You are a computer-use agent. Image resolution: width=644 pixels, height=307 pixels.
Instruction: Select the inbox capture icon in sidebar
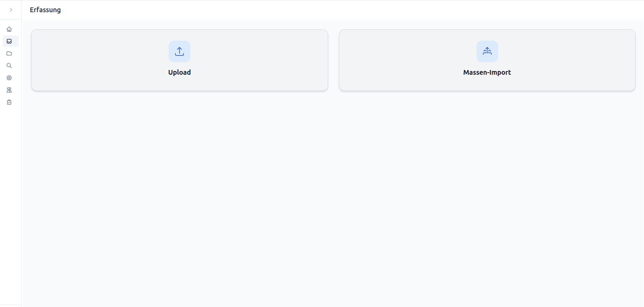[9, 41]
